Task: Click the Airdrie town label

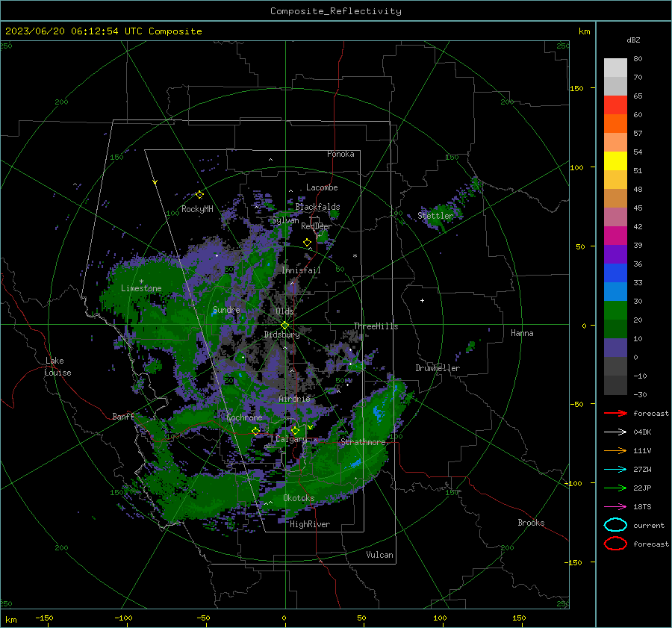Action: pyautogui.click(x=294, y=399)
